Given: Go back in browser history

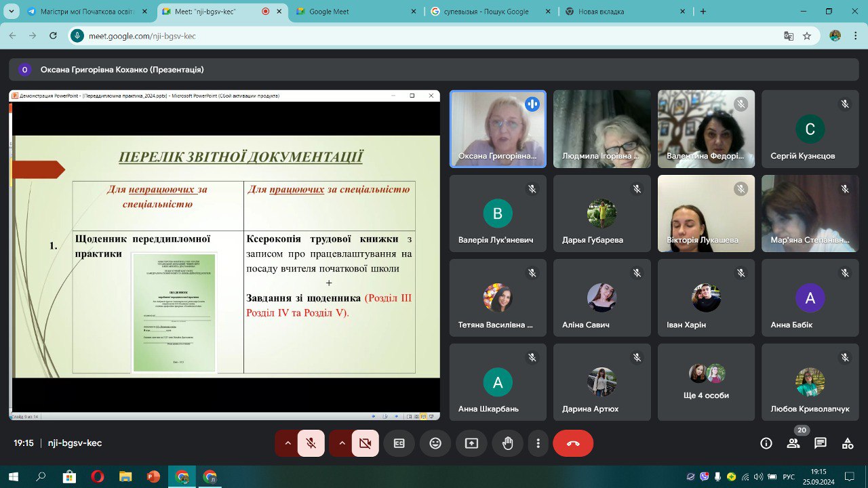Looking at the screenshot, I should [12, 35].
